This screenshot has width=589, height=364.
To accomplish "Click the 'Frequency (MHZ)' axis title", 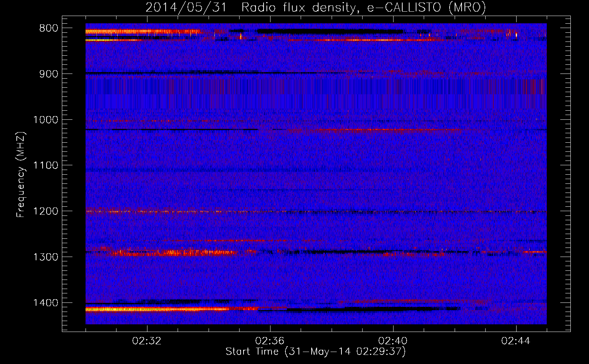I will tap(21, 175).
